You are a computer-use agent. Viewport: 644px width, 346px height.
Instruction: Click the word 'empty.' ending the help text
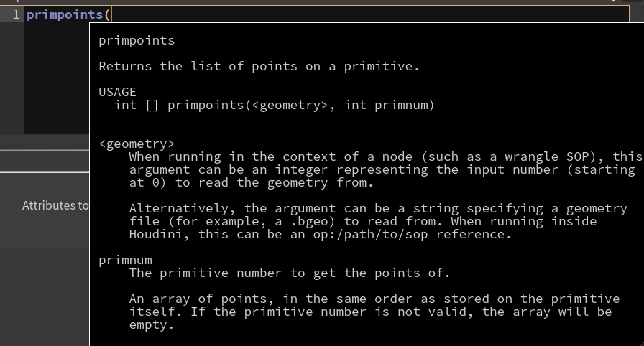point(152,325)
